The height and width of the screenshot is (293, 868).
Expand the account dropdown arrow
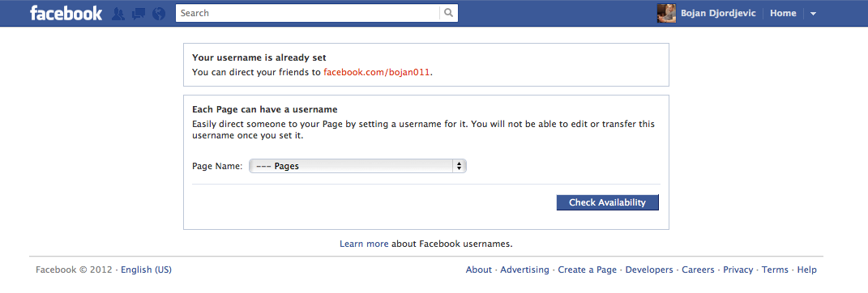813,14
